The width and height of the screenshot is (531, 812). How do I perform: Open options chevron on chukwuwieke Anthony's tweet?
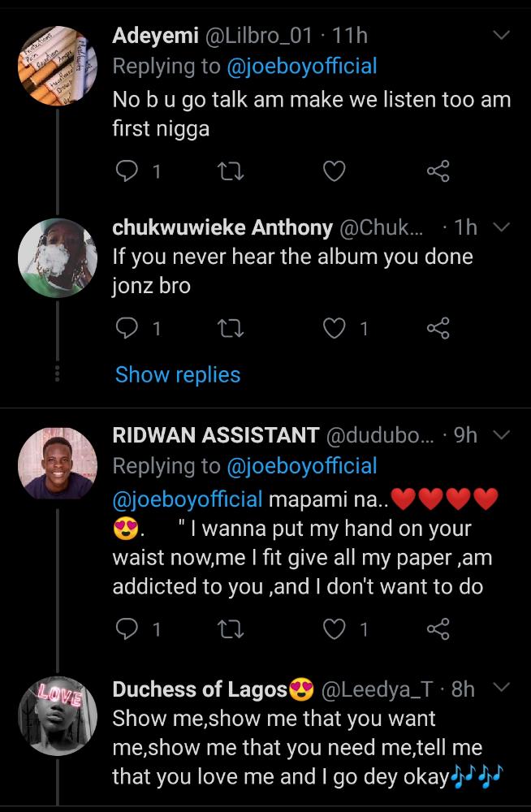(x=502, y=227)
